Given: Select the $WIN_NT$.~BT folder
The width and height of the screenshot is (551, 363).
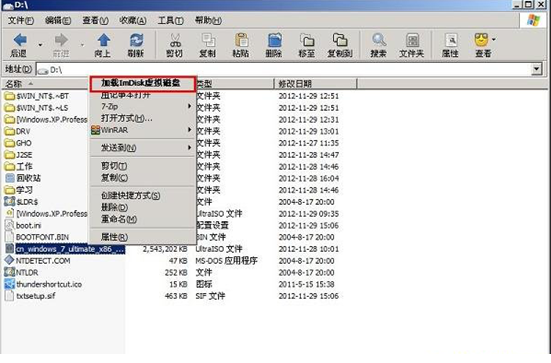Looking at the screenshot, I should coord(37,96).
